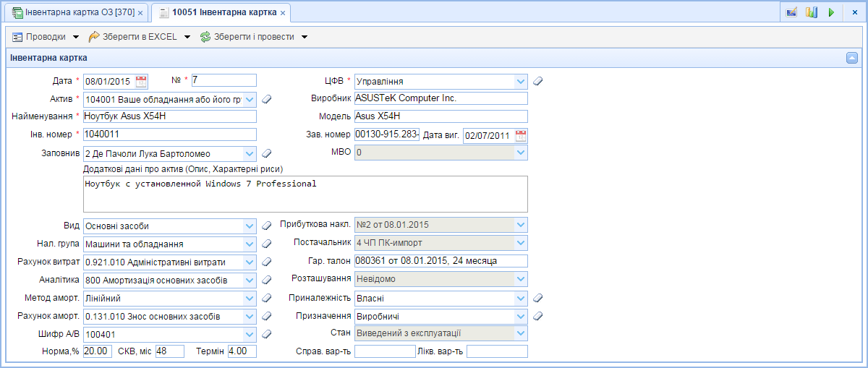Clear the Рахунок витрат field with its eraser icon

coord(266,262)
